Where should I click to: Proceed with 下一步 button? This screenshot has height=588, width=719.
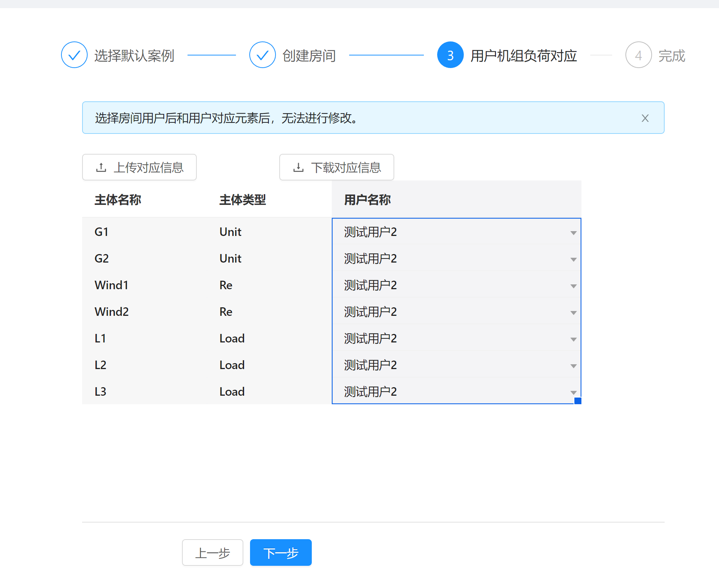tap(281, 552)
